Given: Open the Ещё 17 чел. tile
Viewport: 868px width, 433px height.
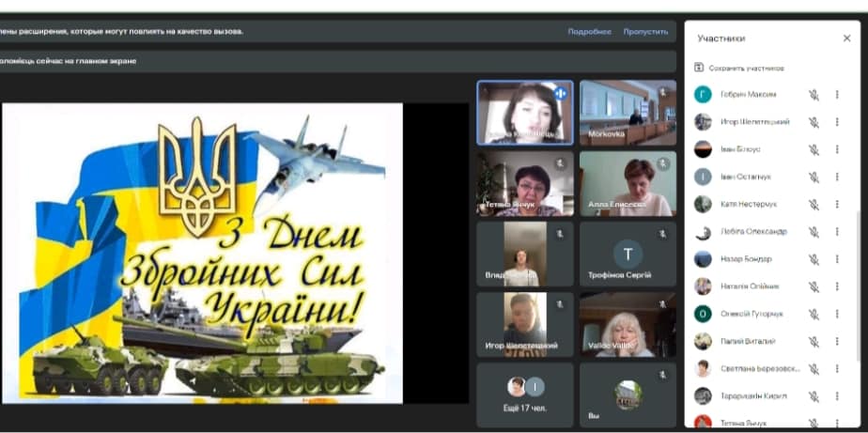Looking at the screenshot, I should pos(525,394).
